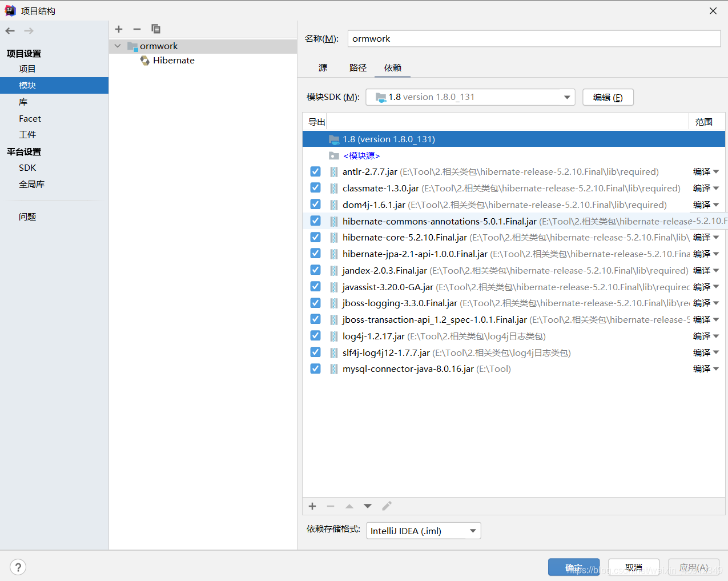The height and width of the screenshot is (581, 728).
Task: Click the slf4j-log4j12 jar library icon
Action: 334,352
